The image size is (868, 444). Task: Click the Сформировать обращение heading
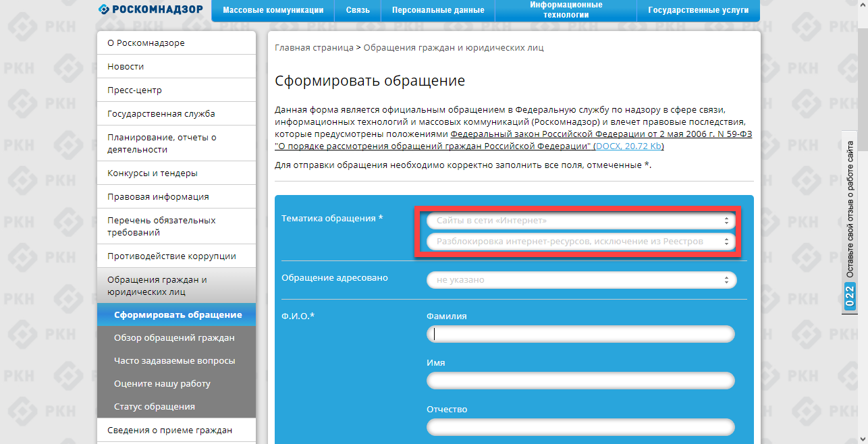[x=370, y=81]
